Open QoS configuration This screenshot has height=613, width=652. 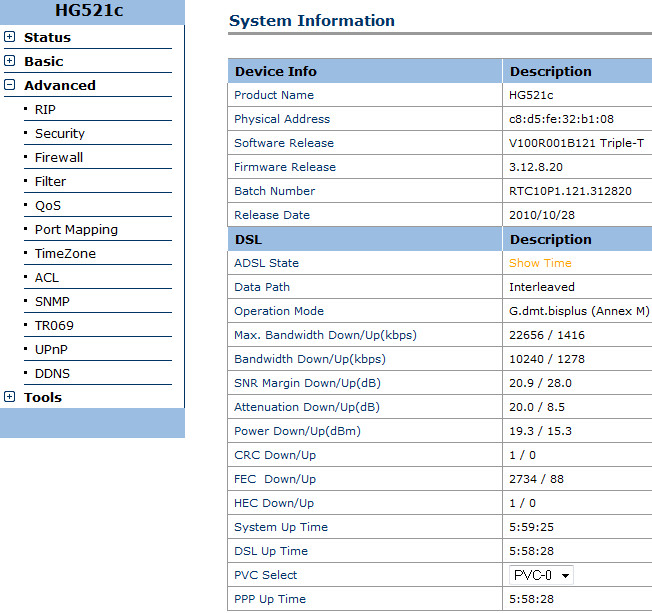(x=48, y=205)
